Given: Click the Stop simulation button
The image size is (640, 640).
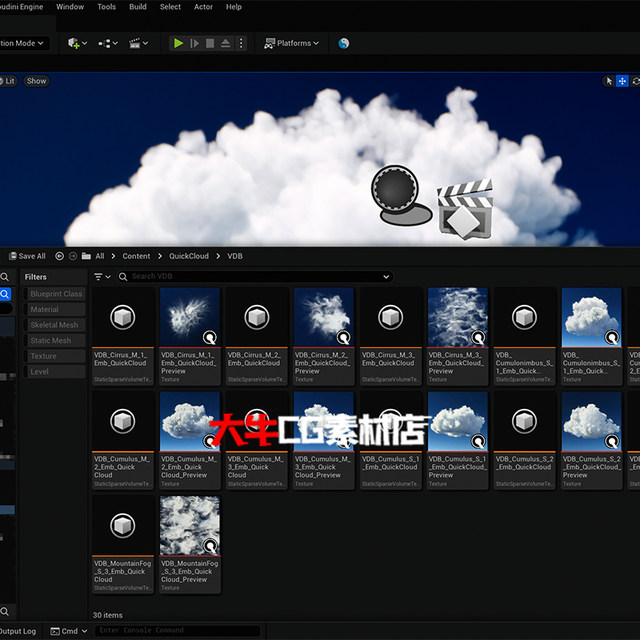Looking at the screenshot, I should [x=210, y=43].
